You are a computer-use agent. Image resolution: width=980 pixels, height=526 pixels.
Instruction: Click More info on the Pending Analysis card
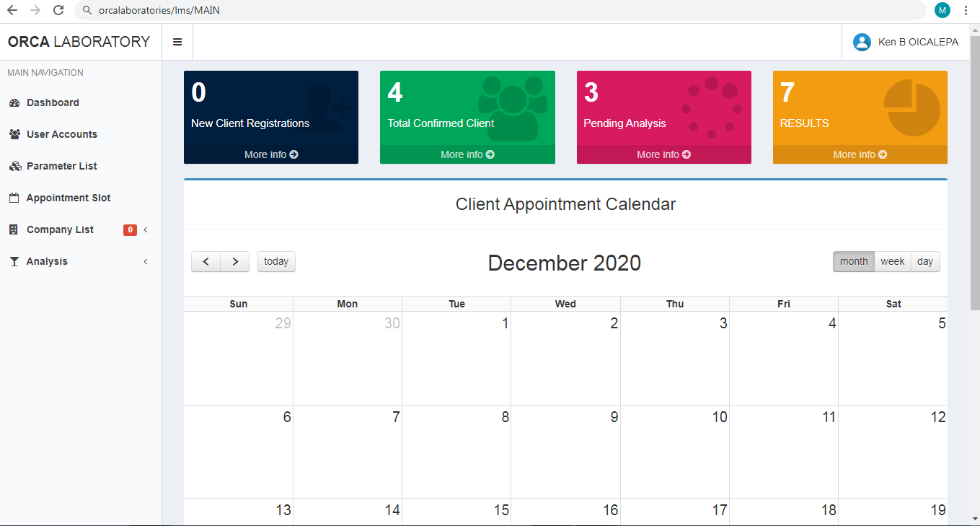[x=663, y=154]
